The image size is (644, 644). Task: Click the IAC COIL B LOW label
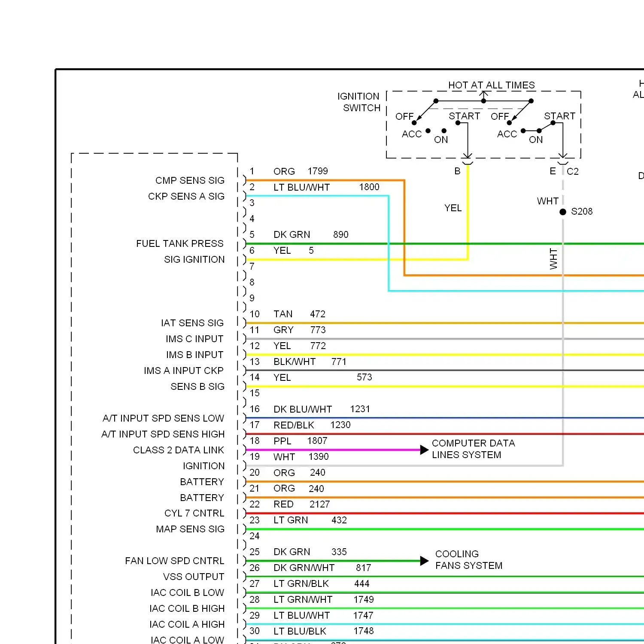[187, 592]
